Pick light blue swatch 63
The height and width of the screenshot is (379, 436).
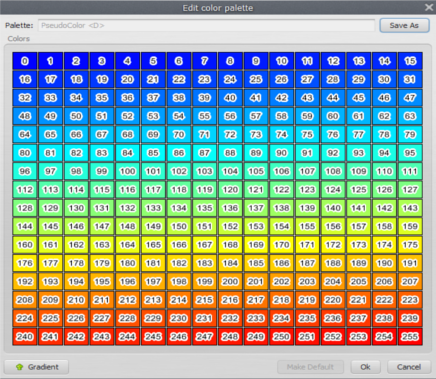click(410, 116)
